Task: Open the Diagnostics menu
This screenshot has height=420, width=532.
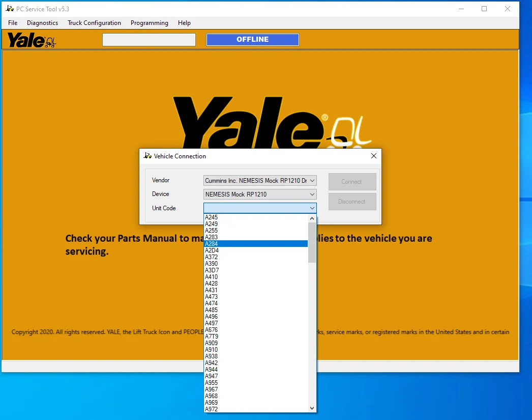Action: (42, 23)
